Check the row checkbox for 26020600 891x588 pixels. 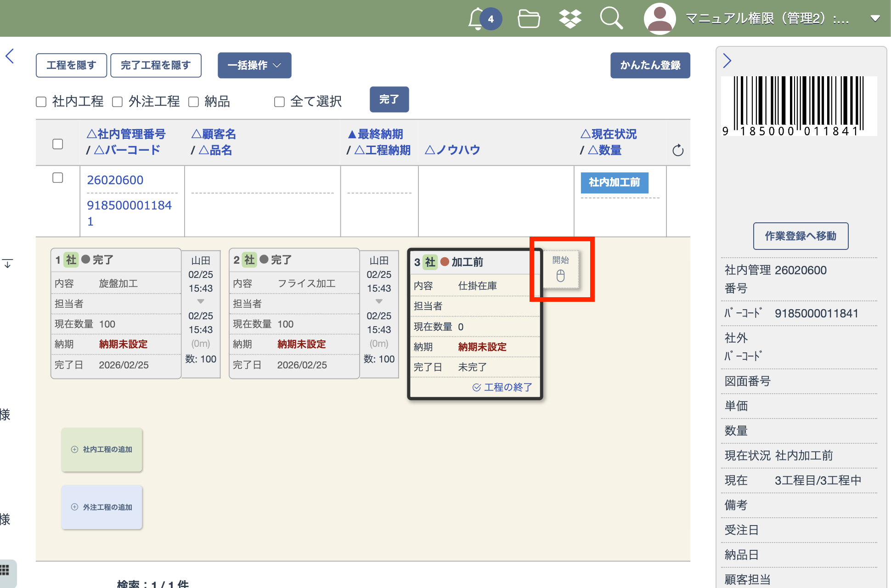pyautogui.click(x=58, y=178)
